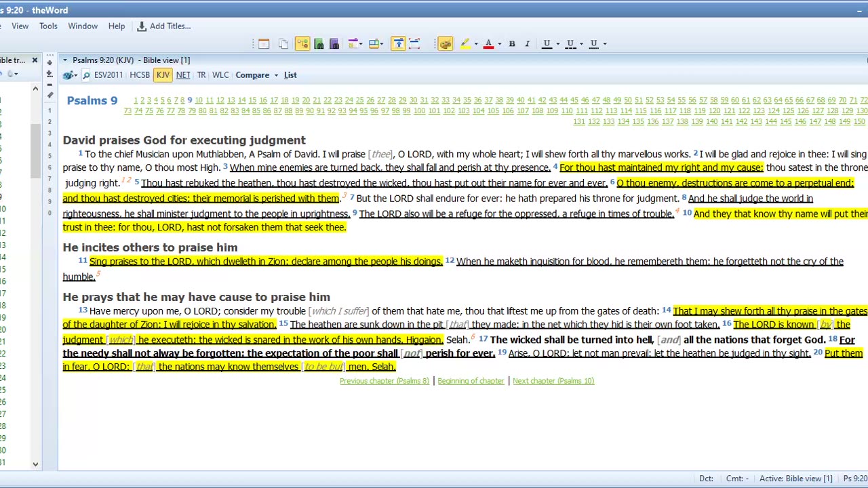The width and height of the screenshot is (868, 488).
Task: Click the copy verses toolbar icon
Action: 283,43
